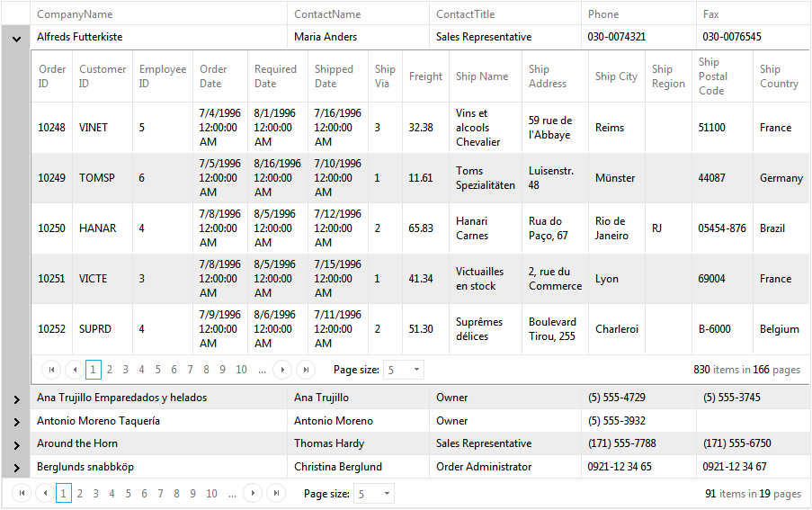The width and height of the screenshot is (812, 510).
Task: Go to next page in orders pager
Action: pyautogui.click(x=282, y=370)
